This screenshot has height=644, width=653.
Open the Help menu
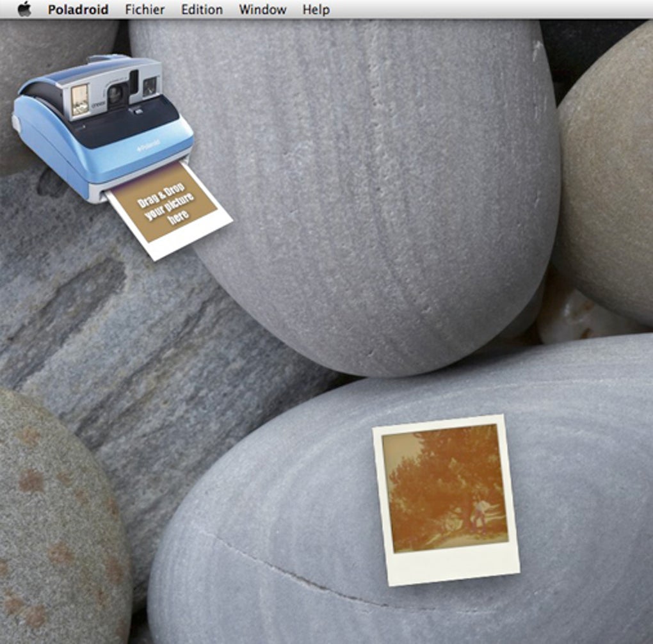coord(316,10)
